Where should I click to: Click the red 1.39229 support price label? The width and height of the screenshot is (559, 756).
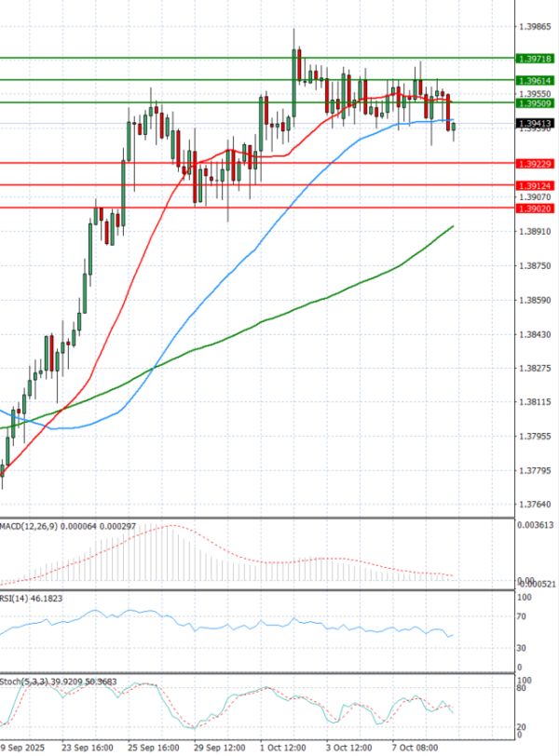(x=536, y=164)
